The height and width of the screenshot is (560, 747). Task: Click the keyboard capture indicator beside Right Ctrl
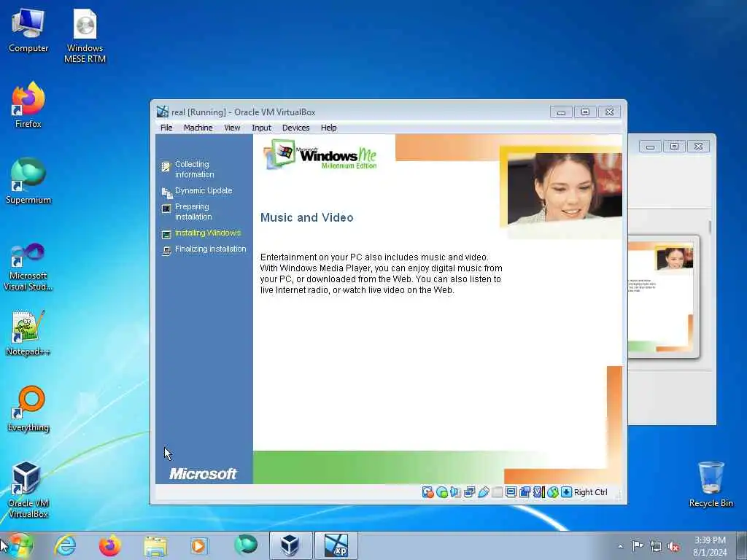[x=566, y=492]
